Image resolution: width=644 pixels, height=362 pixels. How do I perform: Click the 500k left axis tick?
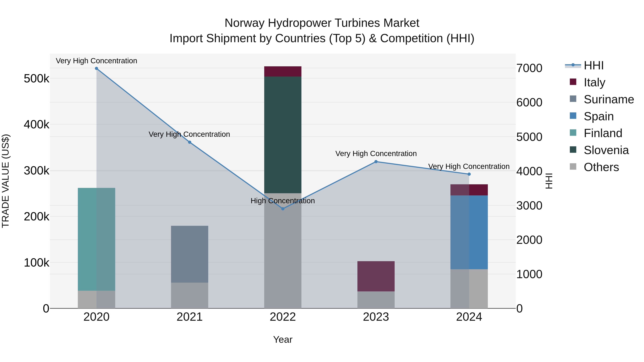pyautogui.click(x=37, y=79)
